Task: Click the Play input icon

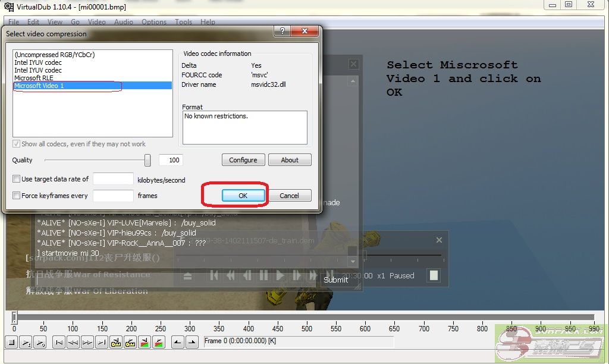Action: (x=26, y=342)
